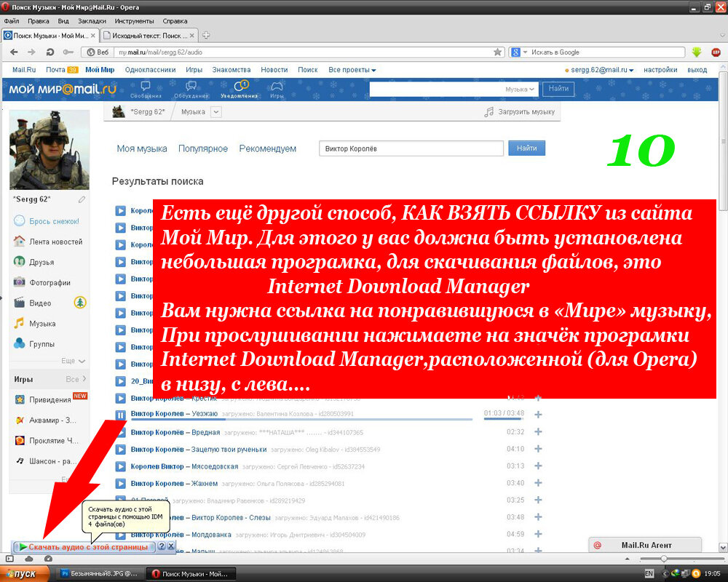The height and width of the screenshot is (582, 728).
Task: Switch to Безымянный8.JPG taskbar window
Action: [99, 574]
